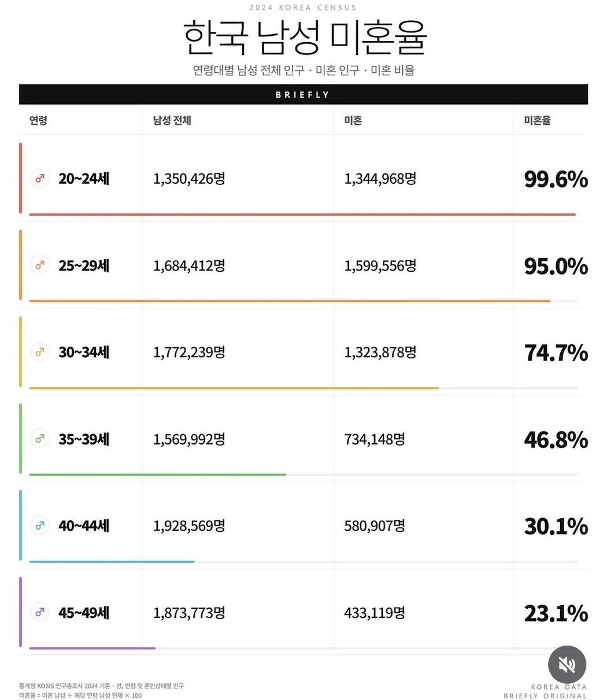Click the purple male icon for 45~49세
The width and height of the screenshot is (592, 700).
click(x=40, y=612)
